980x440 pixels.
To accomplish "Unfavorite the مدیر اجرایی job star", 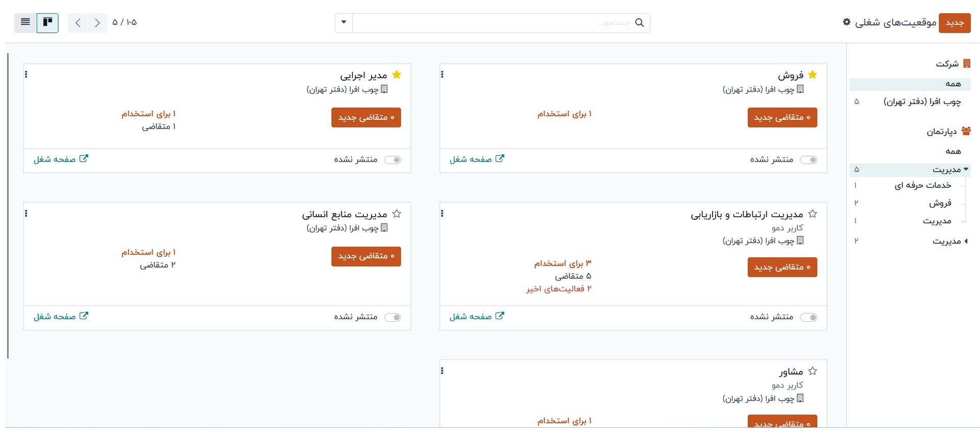I will 397,75.
